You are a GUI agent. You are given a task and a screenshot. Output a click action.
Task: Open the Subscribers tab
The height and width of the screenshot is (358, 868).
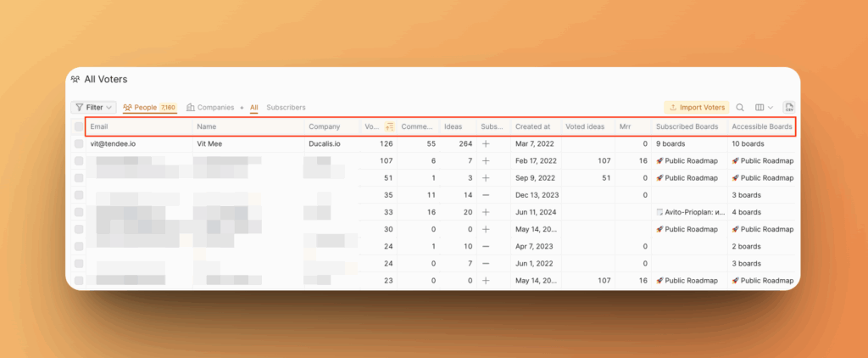click(287, 108)
